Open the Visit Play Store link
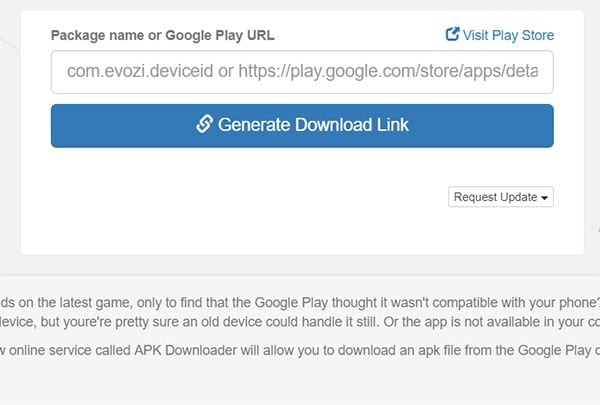This screenshot has width=600, height=405. (x=500, y=35)
